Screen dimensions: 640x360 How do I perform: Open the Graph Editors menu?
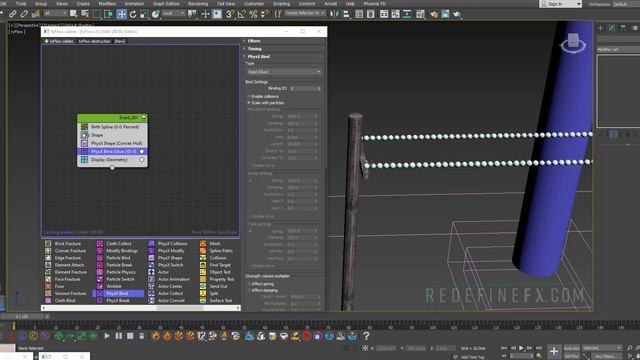[166, 4]
